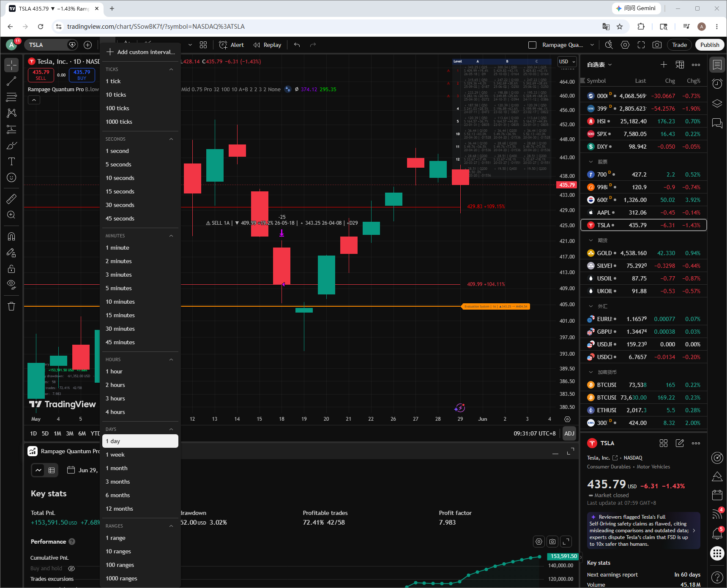Enter fullscreen mode
Image resolution: width=727 pixels, height=588 pixels.
pyautogui.click(x=641, y=45)
